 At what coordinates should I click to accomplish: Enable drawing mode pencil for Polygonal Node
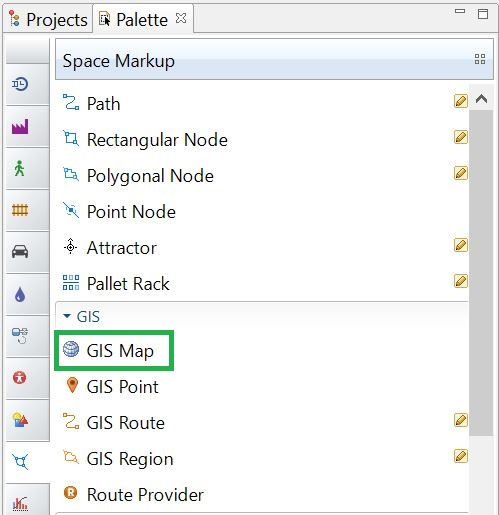click(461, 173)
